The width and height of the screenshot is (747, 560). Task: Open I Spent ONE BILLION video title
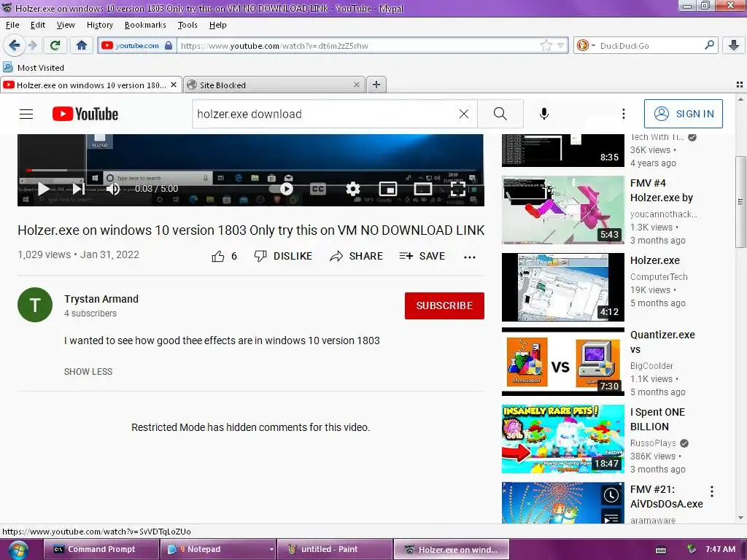pos(657,419)
